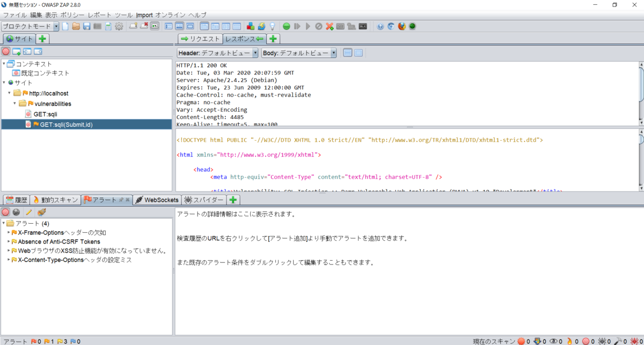Save session using the floppy disk icon
The image size is (644, 345).
pos(86,26)
